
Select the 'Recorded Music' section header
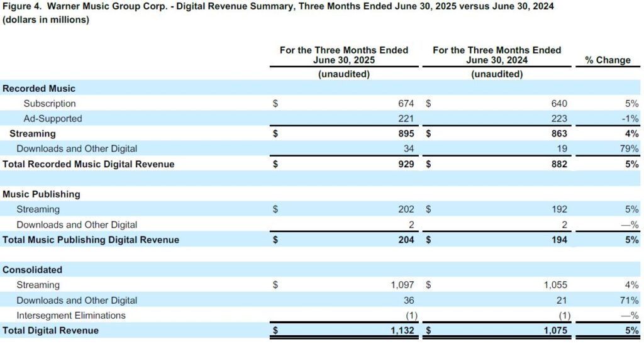coord(39,88)
